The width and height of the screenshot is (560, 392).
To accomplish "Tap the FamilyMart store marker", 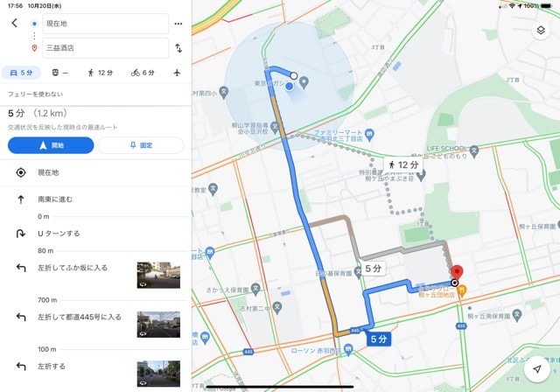I will [x=369, y=135].
